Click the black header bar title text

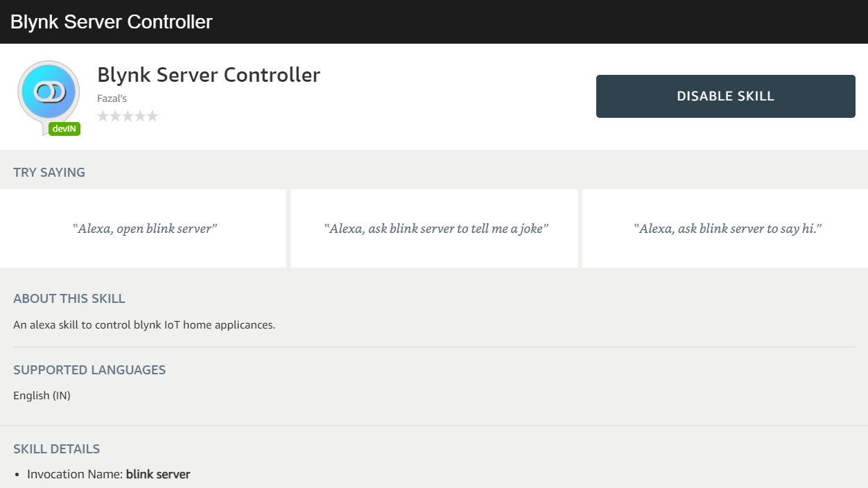click(112, 21)
